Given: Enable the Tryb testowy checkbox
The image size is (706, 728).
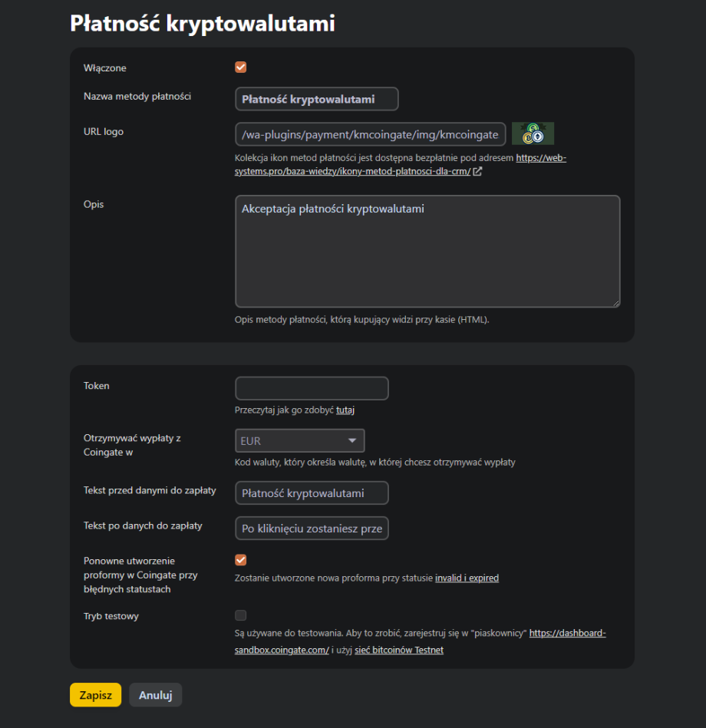Looking at the screenshot, I should pyautogui.click(x=241, y=615).
